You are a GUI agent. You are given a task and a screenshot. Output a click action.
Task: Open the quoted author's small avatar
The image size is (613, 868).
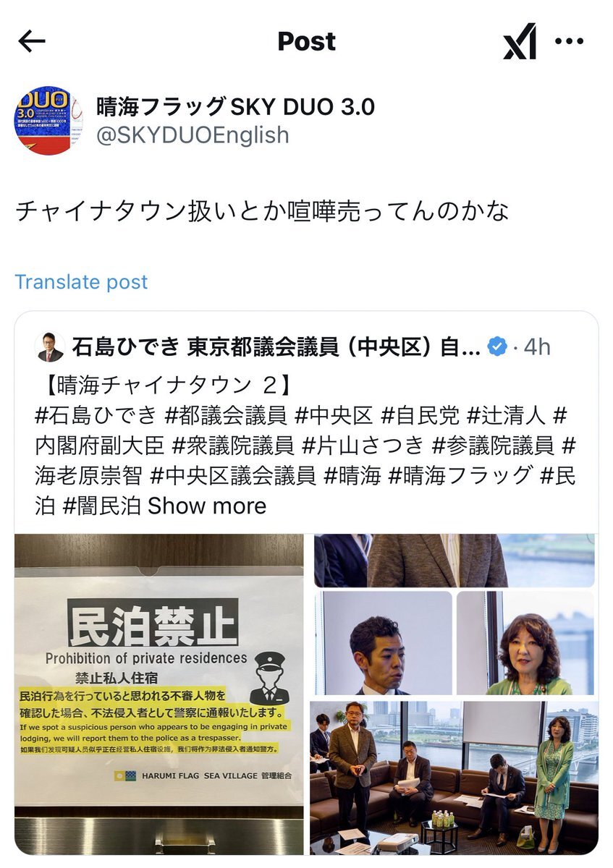click(50, 347)
